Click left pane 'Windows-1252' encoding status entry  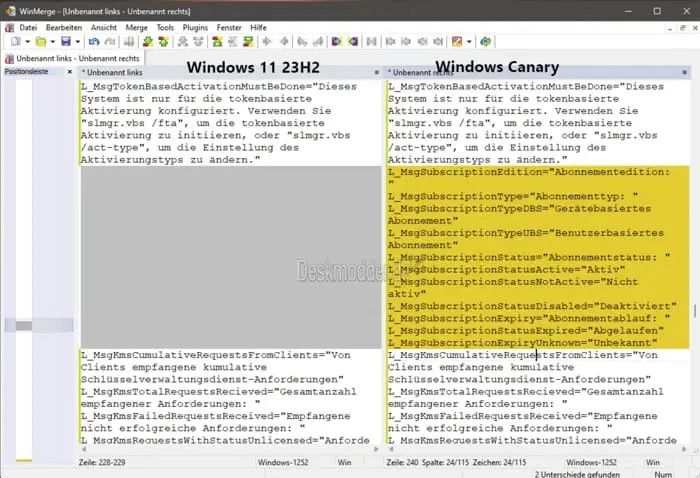click(x=283, y=462)
